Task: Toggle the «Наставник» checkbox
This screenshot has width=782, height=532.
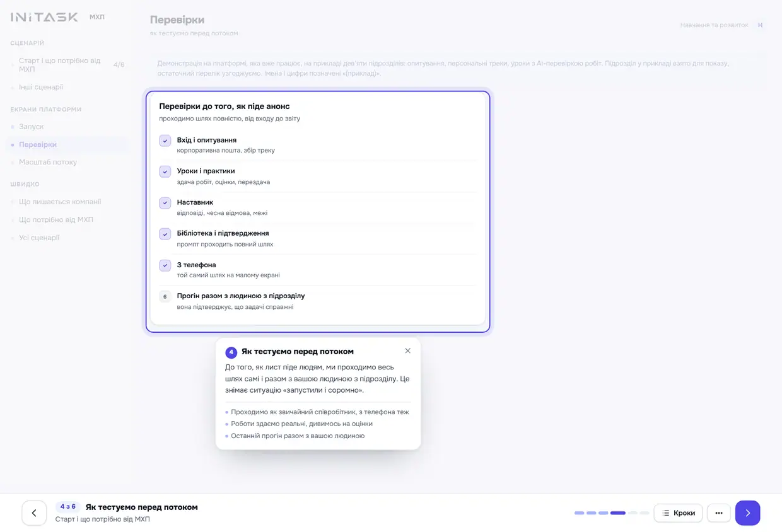Action: [x=165, y=203]
